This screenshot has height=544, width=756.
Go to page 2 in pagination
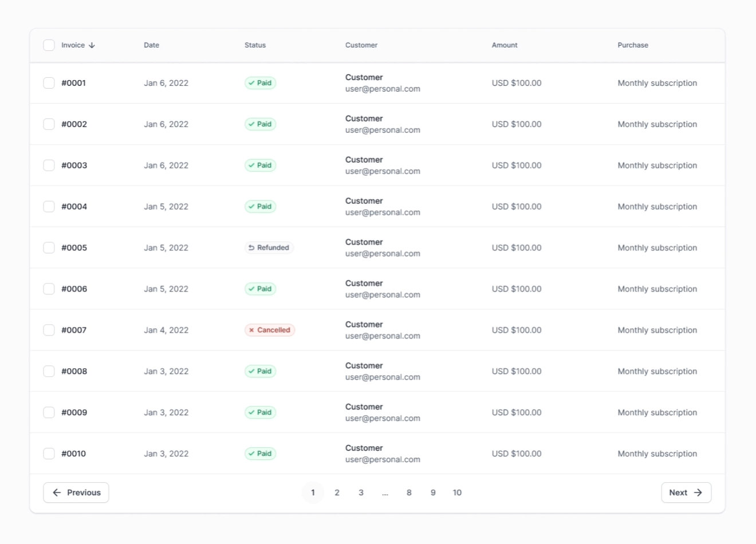point(337,492)
